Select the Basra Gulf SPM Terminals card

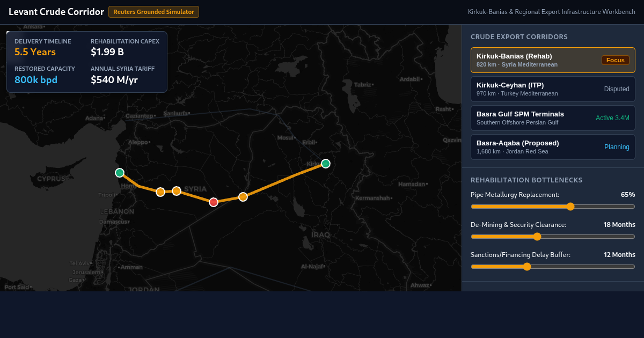pos(553,118)
